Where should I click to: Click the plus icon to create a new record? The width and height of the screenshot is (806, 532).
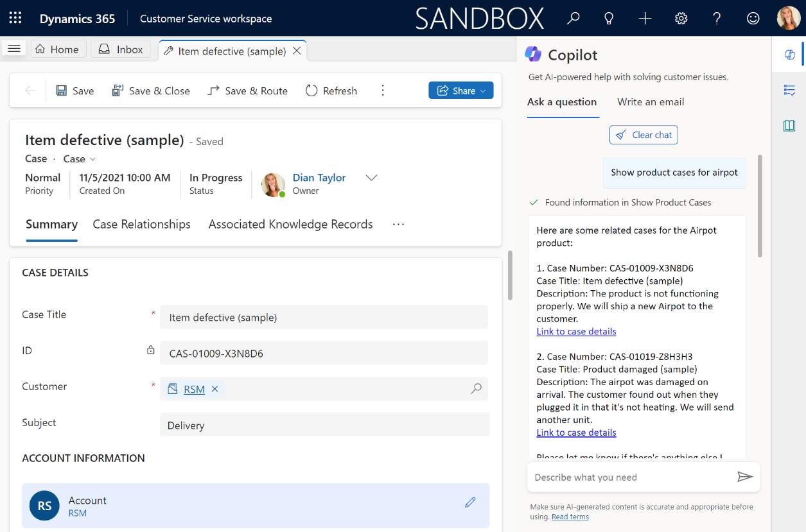click(645, 18)
